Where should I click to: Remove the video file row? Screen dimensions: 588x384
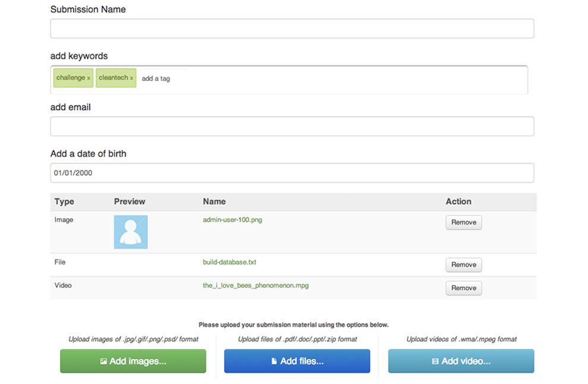[463, 288]
